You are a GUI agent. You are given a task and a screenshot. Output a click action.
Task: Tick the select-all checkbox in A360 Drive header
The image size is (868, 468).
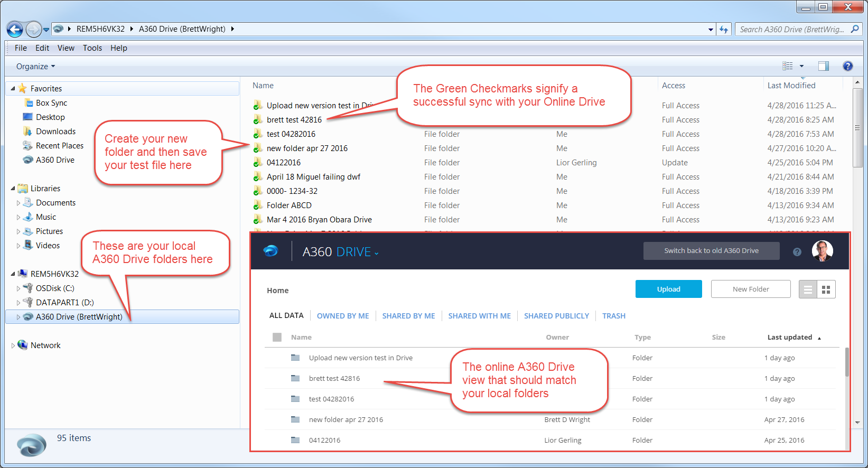(x=277, y=337)
